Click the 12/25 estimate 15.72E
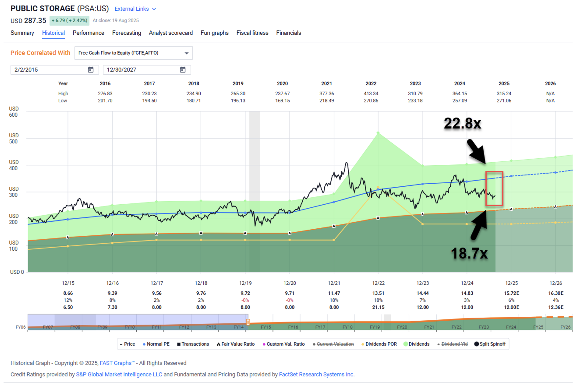Image resolution: width=586 pixels, height=392 pixels. 511,293
